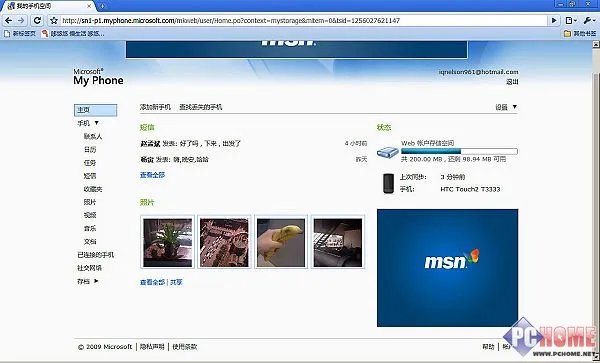Image resolution: width=600 pixels, height=363 pixels.
Task: Open 社交网络 in the sidebar
Action: pyautogui.click(x=90, y=268)
